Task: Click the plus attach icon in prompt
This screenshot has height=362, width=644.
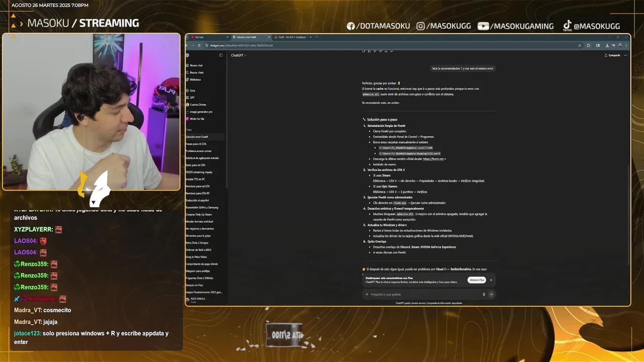Action: tap(367, 294)
